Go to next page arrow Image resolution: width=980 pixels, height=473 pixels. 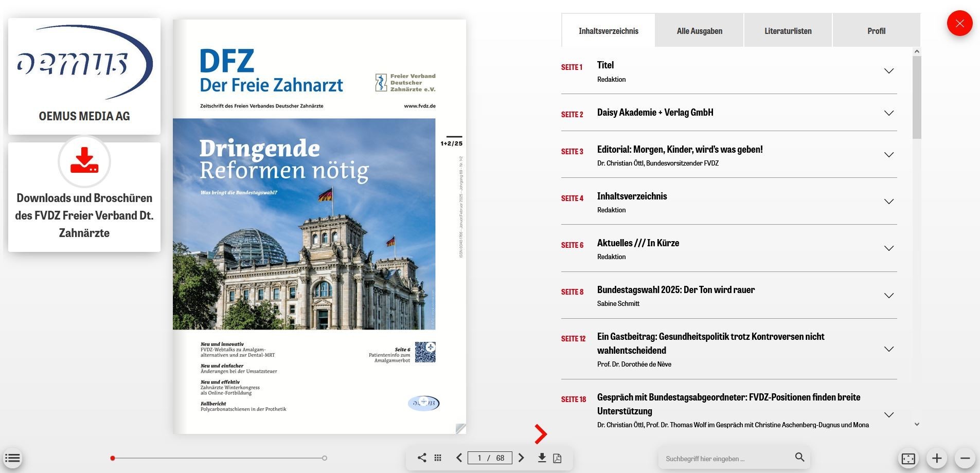pyautogui.click(x=521, y=458)
